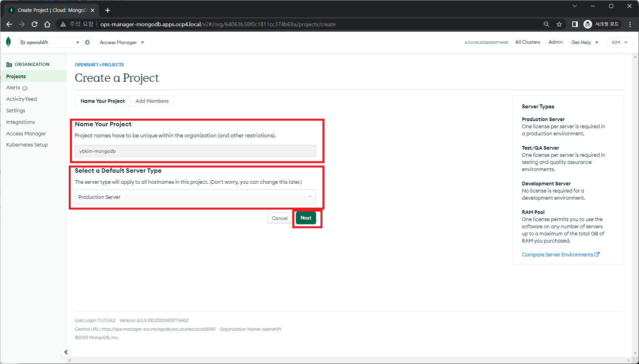Image resolution: width=639 pixels, height=364 pixels.
Task: Click the browser home icon
Action: point(47,24)
